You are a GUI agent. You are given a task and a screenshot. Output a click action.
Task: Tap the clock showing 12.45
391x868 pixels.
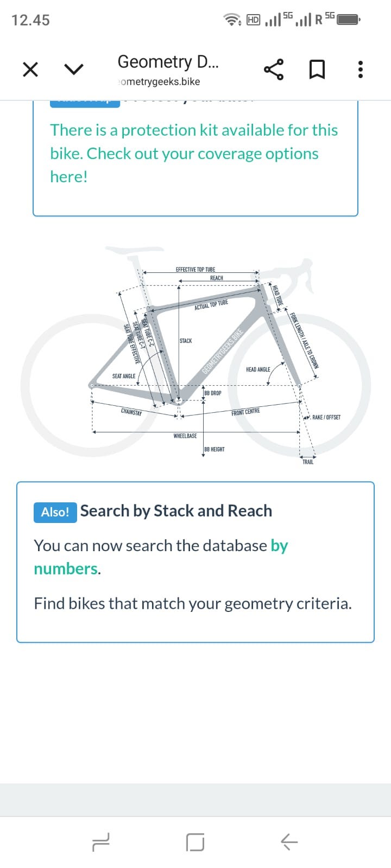(30, 20)
